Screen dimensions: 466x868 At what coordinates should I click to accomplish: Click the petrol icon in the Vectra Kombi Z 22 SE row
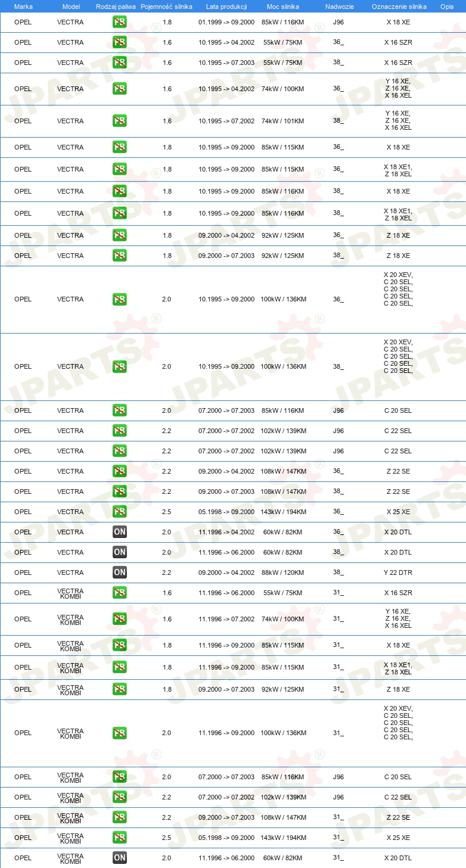(120, 817)
